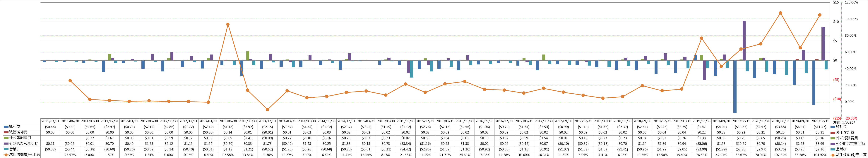Viewport: 868px width, 158px height.
Task: Select the 2020/12/31 column header
Action: point(820,121)
